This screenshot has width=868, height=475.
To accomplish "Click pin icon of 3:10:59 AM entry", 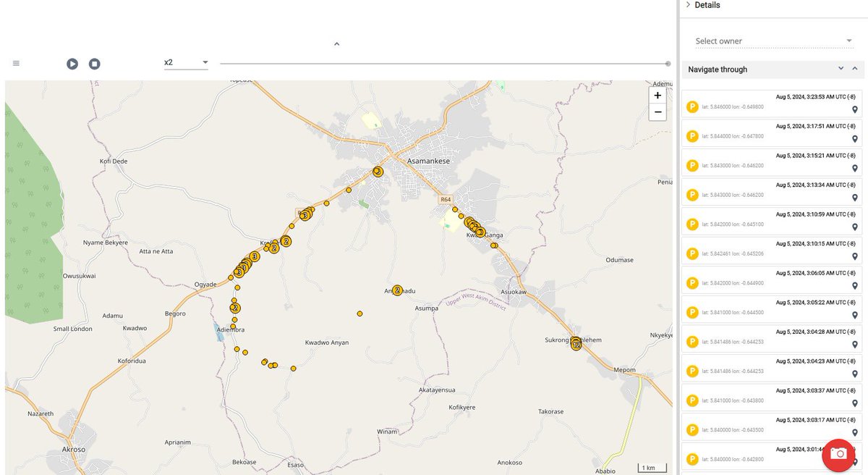I will [x=854, y=227].
